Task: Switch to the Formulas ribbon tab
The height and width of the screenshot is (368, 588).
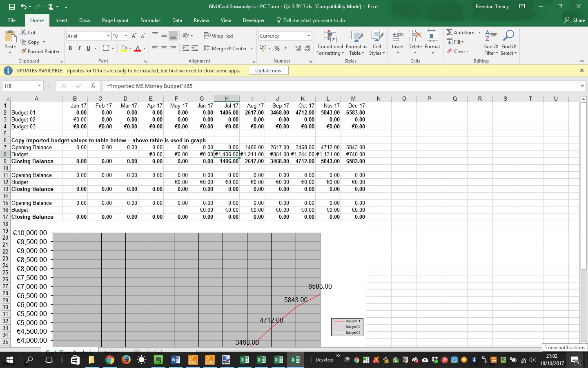Action: (150, 20)
